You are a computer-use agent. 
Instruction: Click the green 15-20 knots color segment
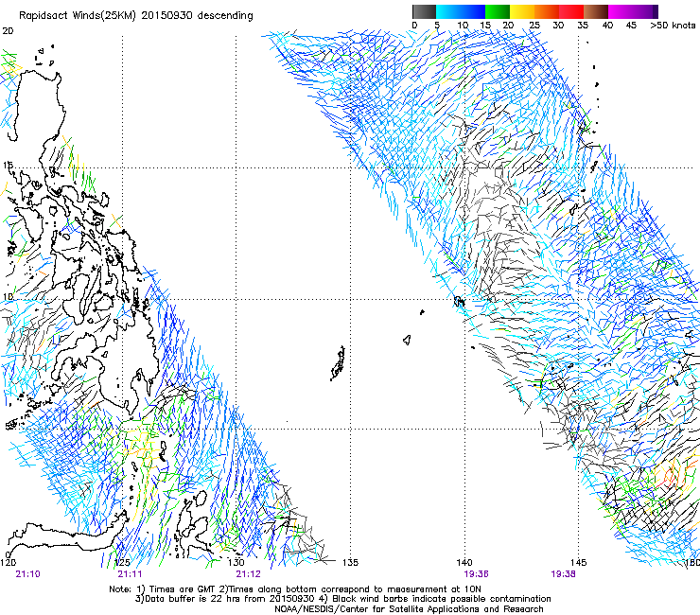[498, 11]
